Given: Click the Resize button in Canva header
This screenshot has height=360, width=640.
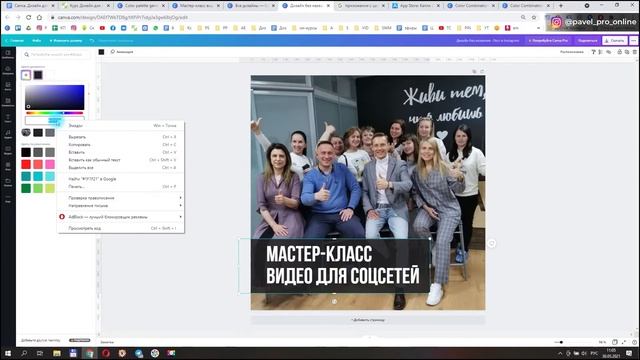Looking at the screenshot, I should [x=65, y=40].
